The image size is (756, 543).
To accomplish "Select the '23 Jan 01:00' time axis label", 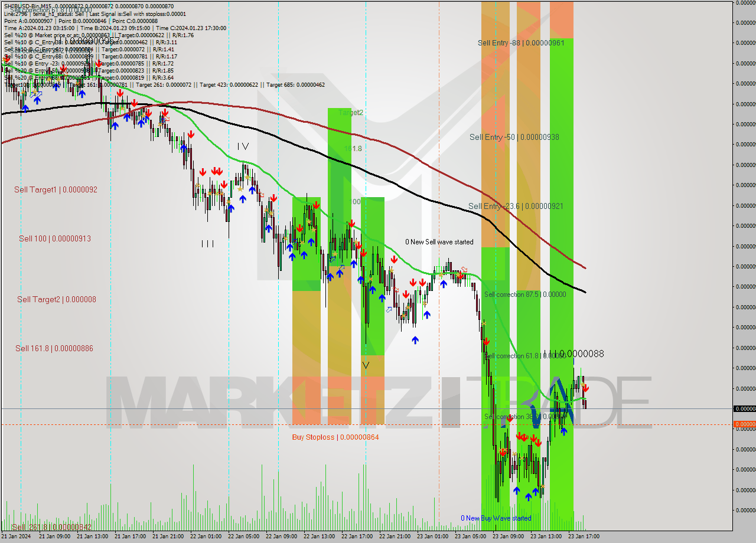I will (x=433, y=537).
